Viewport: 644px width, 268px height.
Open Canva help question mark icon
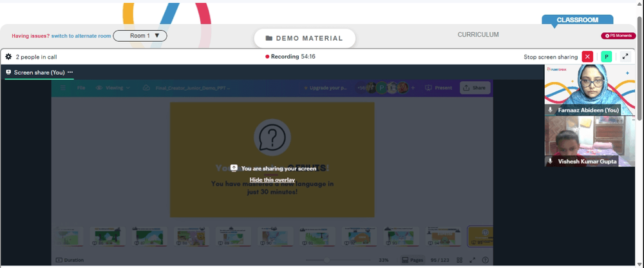pos(485,260)
